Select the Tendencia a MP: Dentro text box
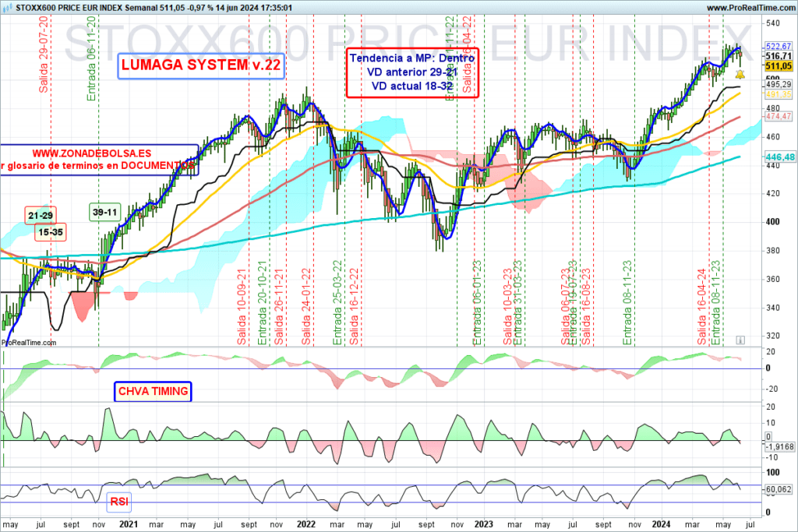The image size is (798, 532). click(412, 72)
